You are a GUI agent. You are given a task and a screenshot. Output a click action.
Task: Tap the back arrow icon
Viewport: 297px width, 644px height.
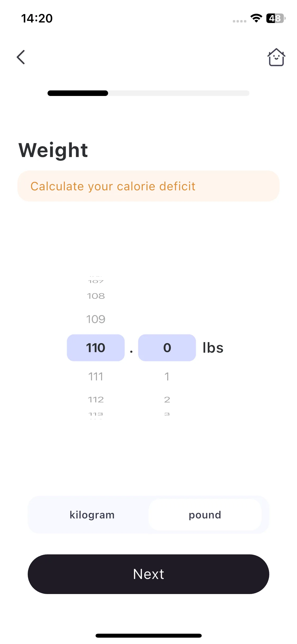click(21, 57)
